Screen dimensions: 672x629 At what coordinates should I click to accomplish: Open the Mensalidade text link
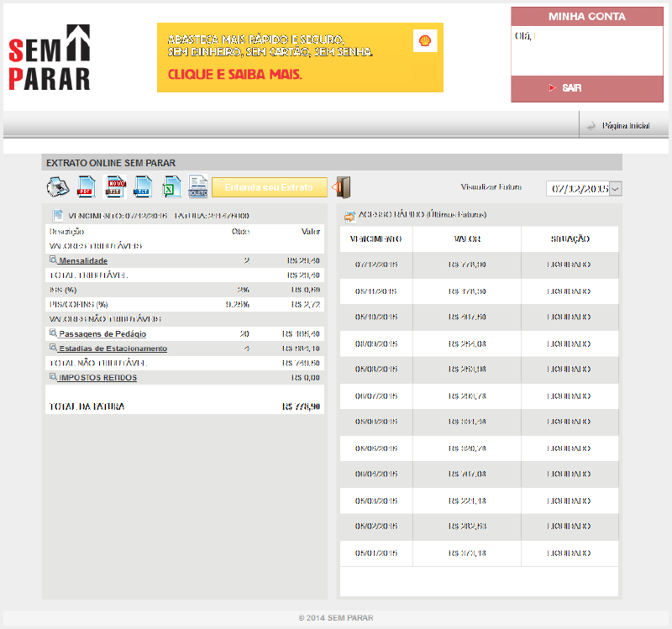pos(83,260)
